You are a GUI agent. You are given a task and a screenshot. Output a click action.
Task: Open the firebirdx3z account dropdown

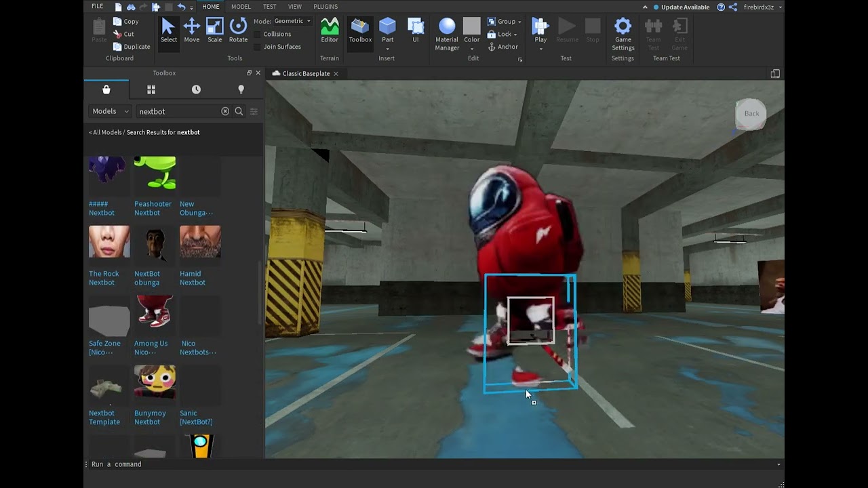763,7
